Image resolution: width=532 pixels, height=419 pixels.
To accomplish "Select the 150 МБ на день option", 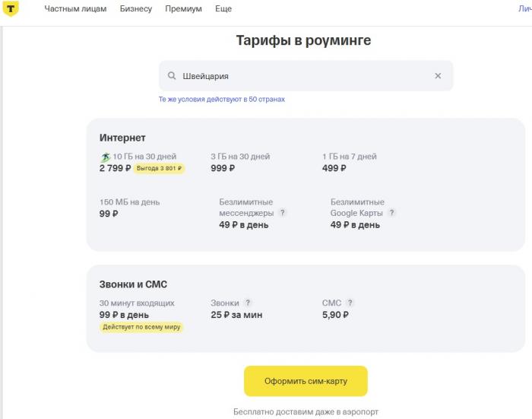I will (x=130, y=208).
